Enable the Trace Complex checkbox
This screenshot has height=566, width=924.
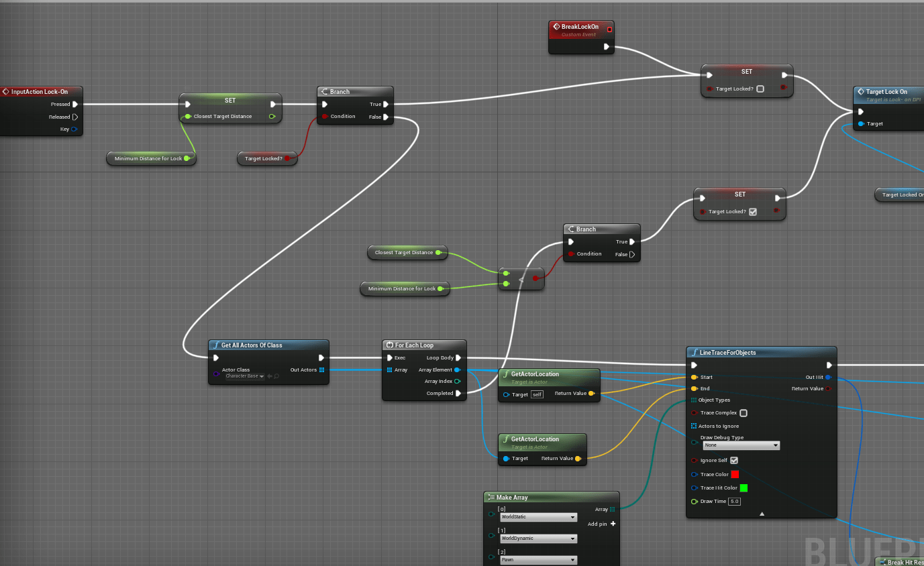coord(743,413)
